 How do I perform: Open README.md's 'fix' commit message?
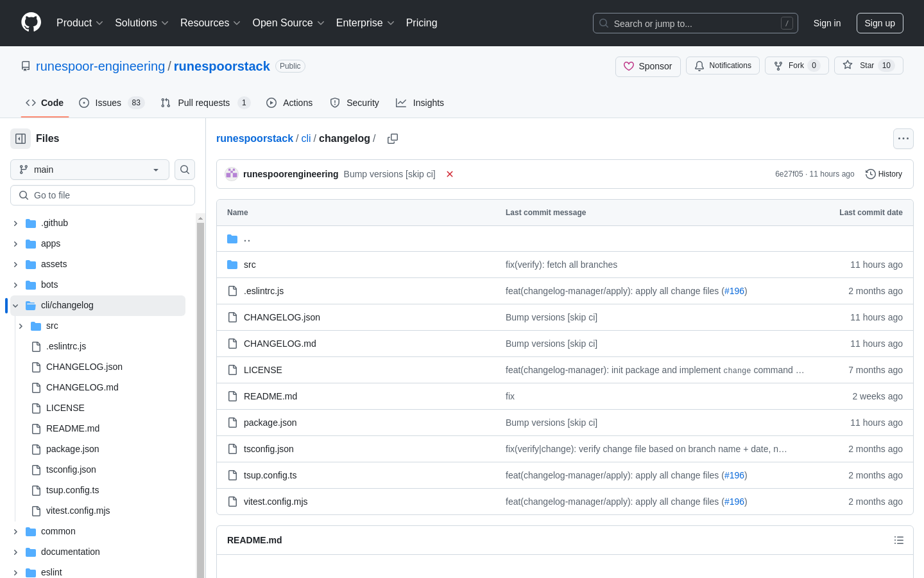tap(510, 396)
